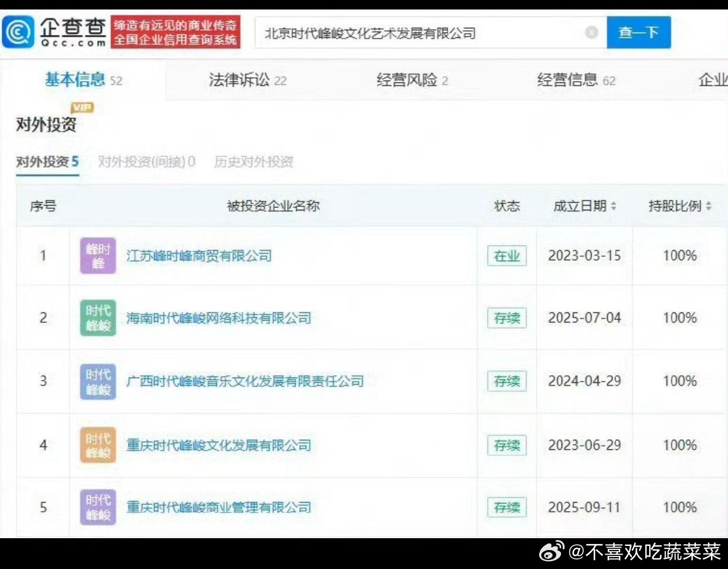Screen dimensions: 728x569
Task: Click the date 2023-06-29
Action: click(x=584, y=445)
